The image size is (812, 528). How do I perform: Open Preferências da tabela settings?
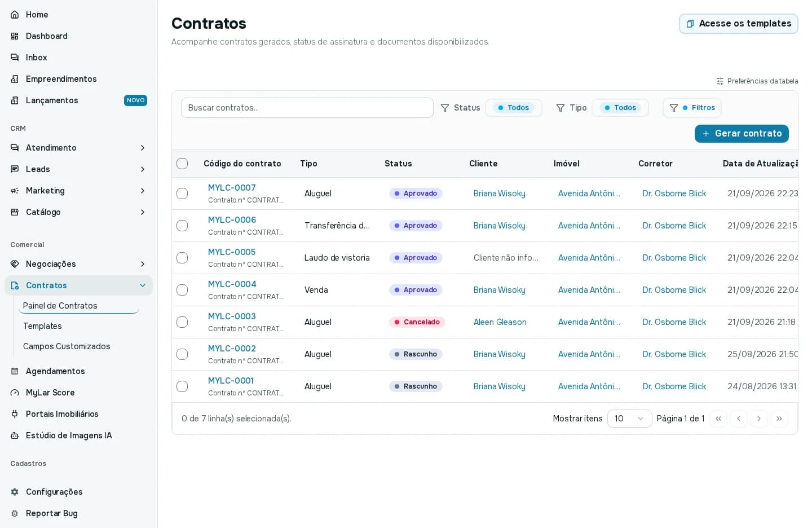coord(757,81)
